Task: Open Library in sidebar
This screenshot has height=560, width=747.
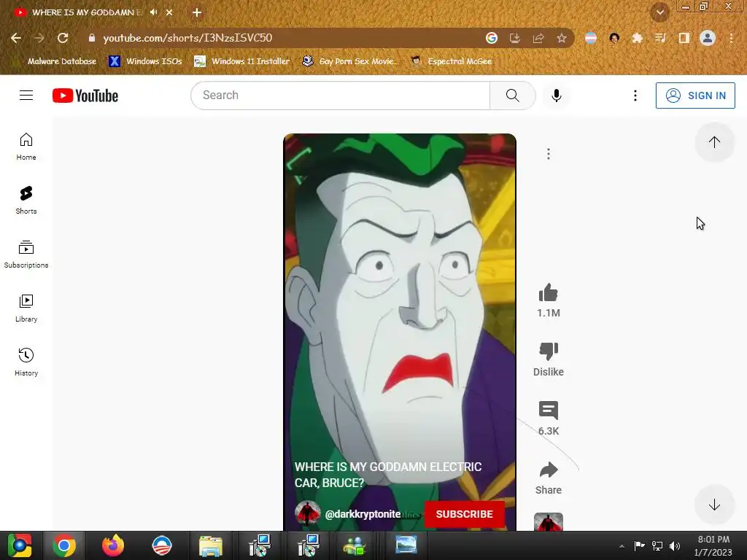Action: [x=26, y=308]
